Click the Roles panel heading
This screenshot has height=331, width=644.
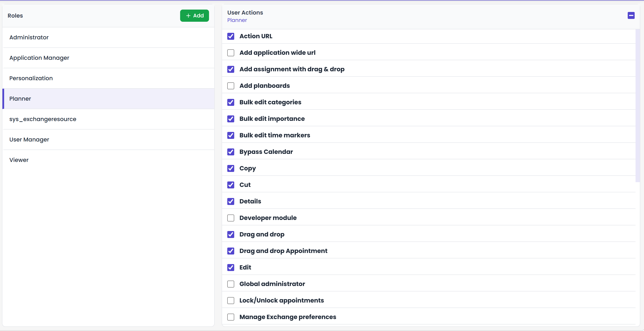point(15,15)
